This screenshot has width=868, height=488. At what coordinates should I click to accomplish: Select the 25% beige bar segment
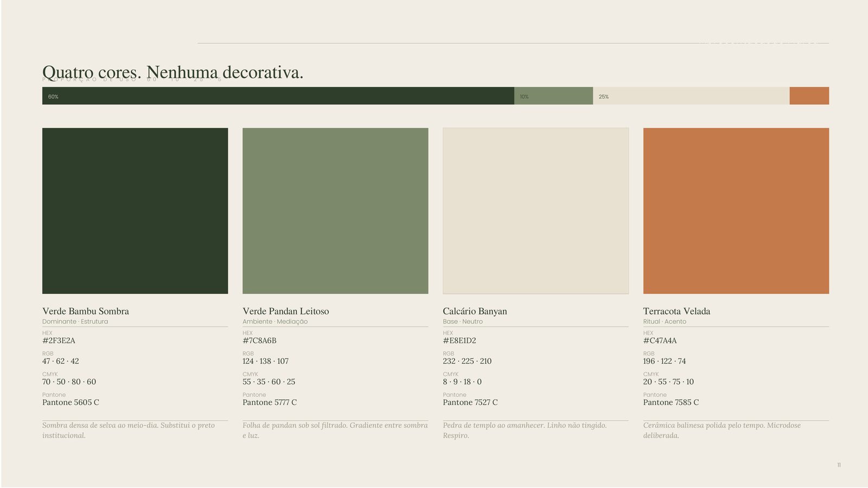pyautogui.click(x=691, y=96)
